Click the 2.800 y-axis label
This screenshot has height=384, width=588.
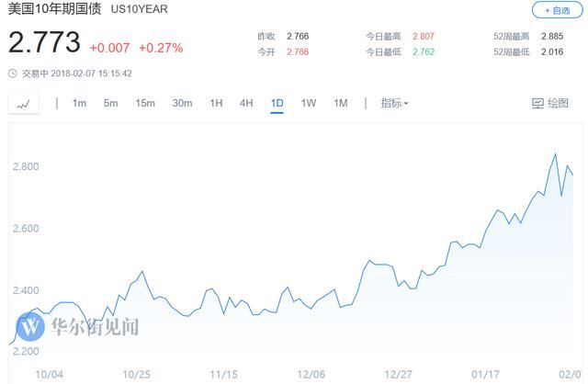pyautogui.click(x=26, y=166)
